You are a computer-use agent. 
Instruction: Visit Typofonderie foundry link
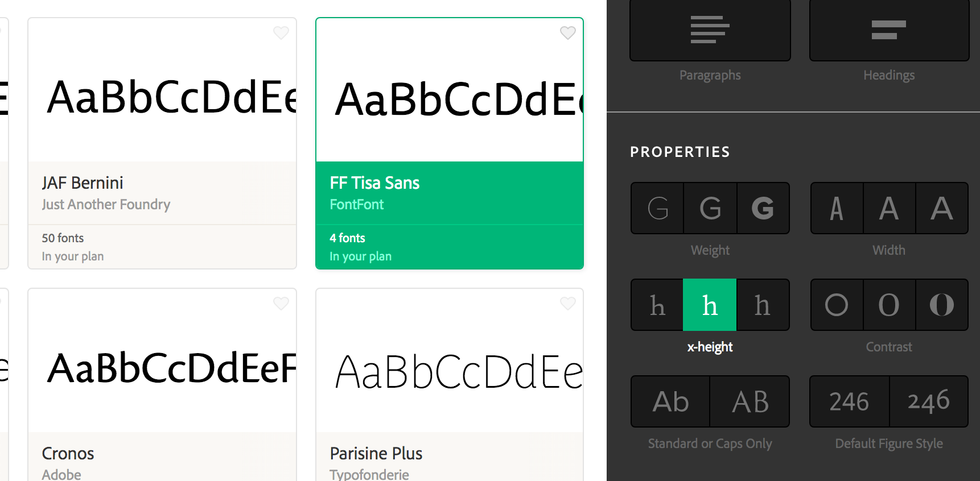click(x=369, y=475)
